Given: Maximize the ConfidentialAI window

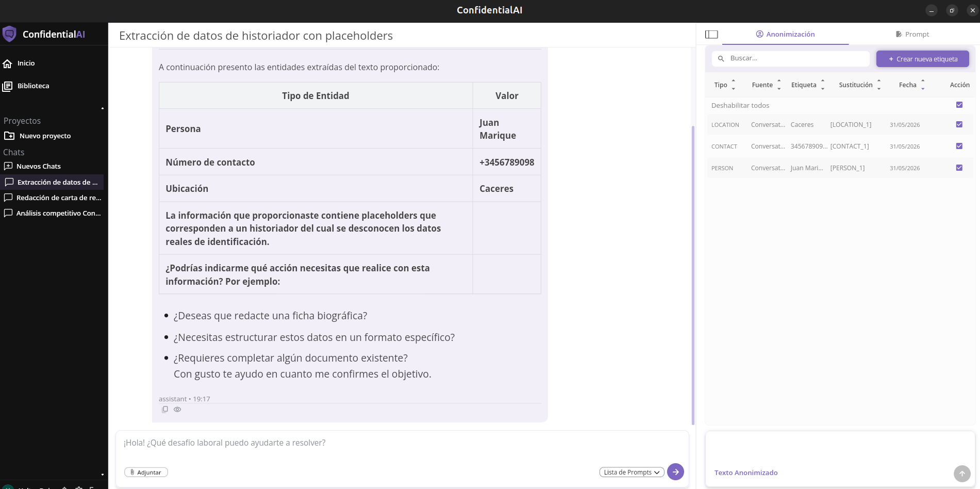Looking at the screenshot, I should 952,11.
